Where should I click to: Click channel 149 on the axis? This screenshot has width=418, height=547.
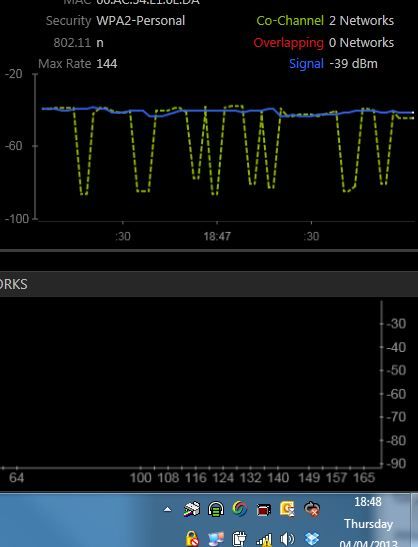[x=309, y=477]
